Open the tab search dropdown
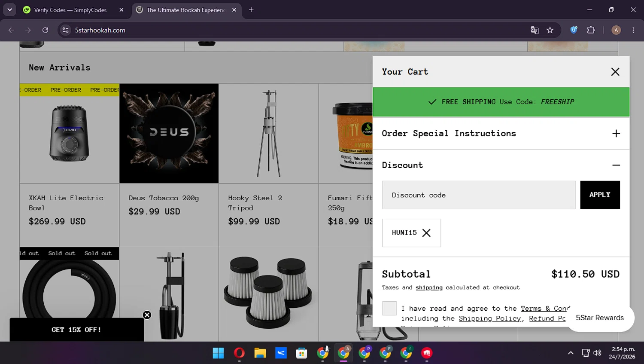644x364 pixels. coord(9,10)
